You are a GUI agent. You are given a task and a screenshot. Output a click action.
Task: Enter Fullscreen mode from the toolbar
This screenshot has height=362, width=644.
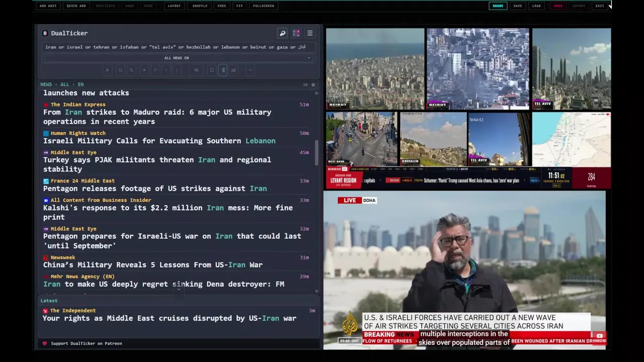[264, 6]
